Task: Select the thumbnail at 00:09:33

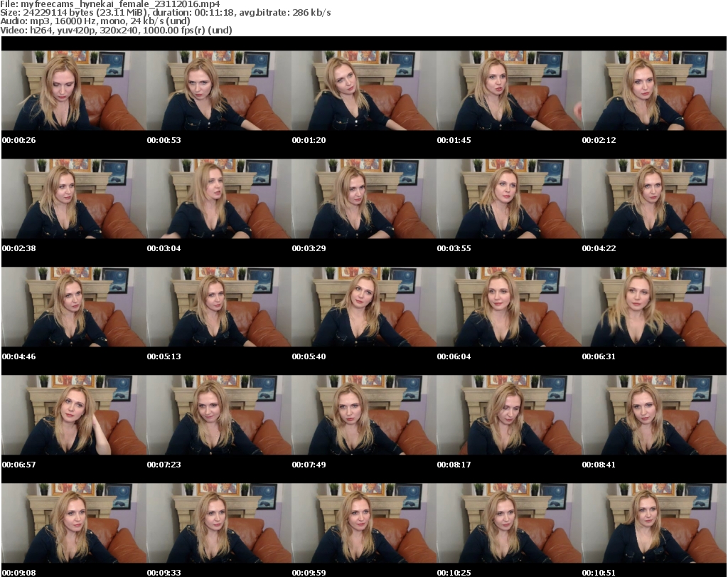Action: coord(219,523)
